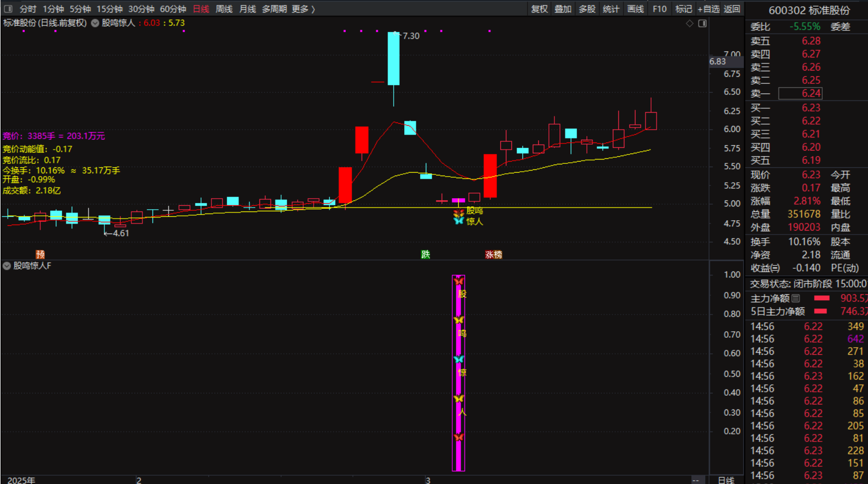Open the 主力净额 detail list icon
Image resolution: width=868 pixels, height=484 pixels.
point(796,299)
